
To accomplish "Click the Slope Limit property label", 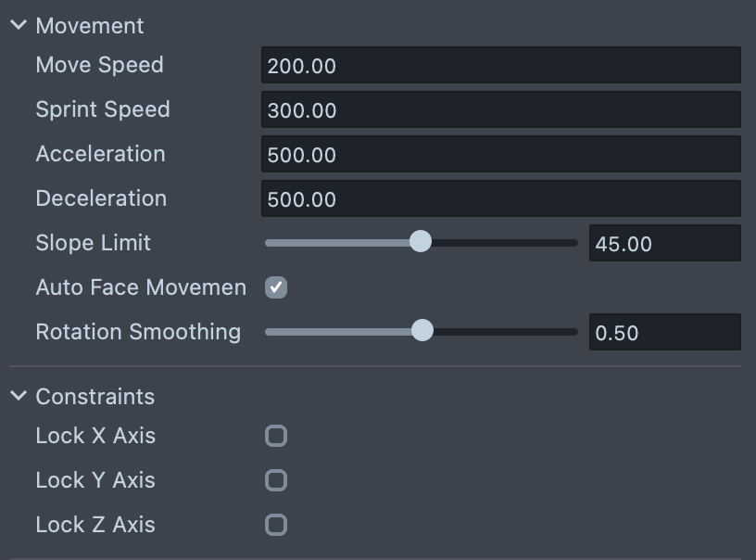I will tap(93, 243).
